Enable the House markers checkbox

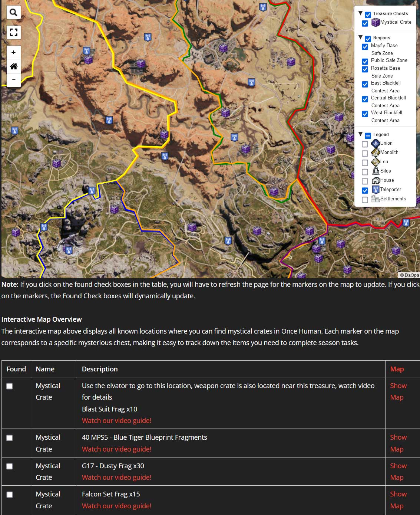[365, 181]
